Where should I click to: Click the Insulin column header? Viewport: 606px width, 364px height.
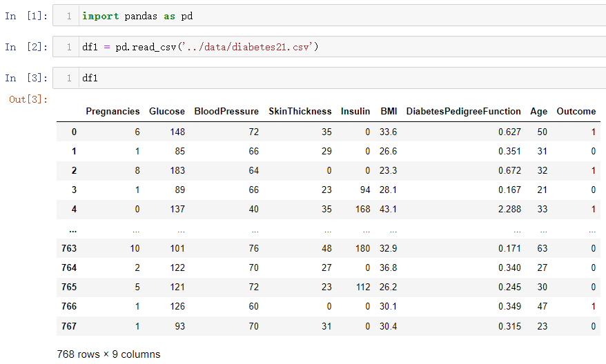[x=355, y=112]
